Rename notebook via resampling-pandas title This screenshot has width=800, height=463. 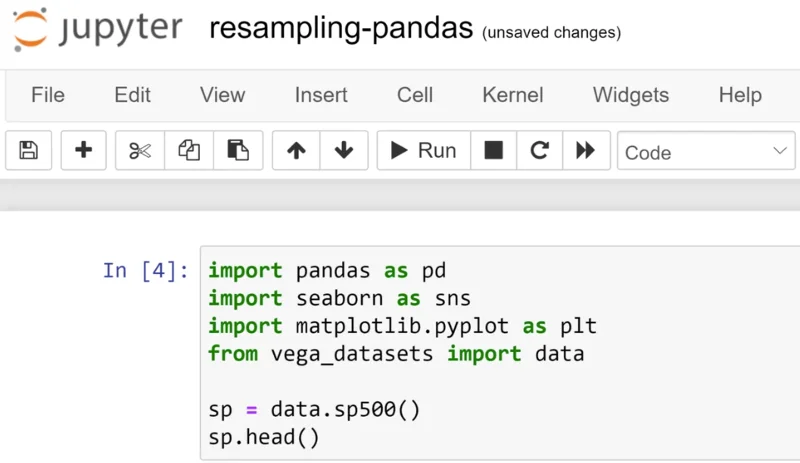click(341, 29)
